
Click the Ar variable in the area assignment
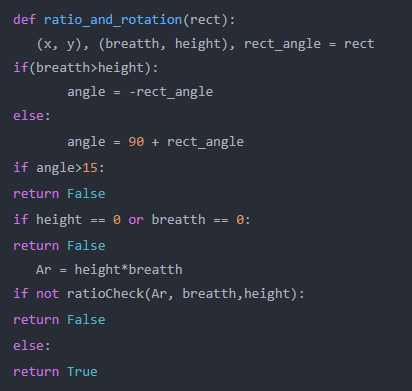pyautogui.click(x=44, y=270)
